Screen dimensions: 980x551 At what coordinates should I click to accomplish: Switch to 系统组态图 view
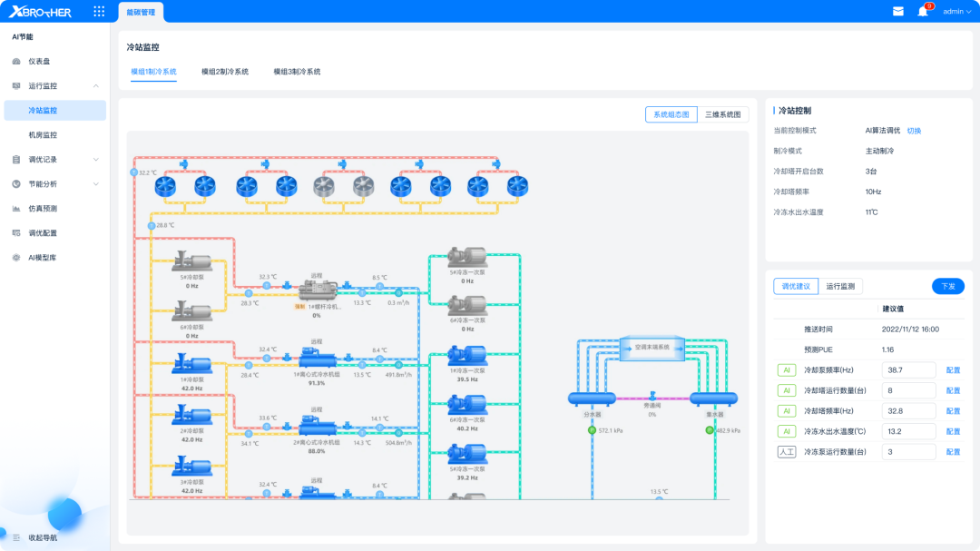pos(671,114)
